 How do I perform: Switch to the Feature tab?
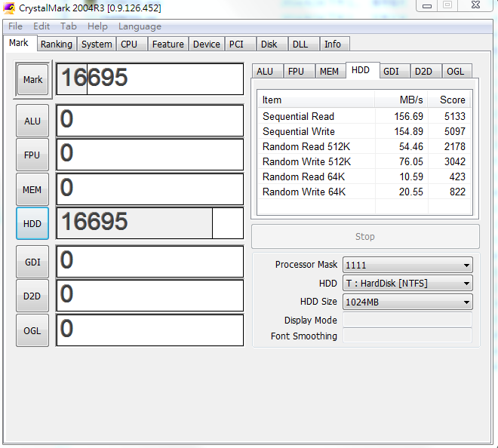click(x=168, y=44)
